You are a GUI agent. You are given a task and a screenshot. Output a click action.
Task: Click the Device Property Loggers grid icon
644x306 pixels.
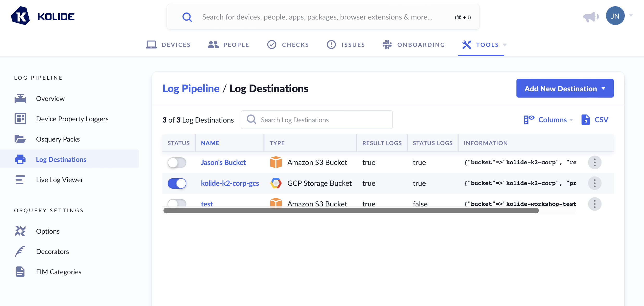(20, 119)
